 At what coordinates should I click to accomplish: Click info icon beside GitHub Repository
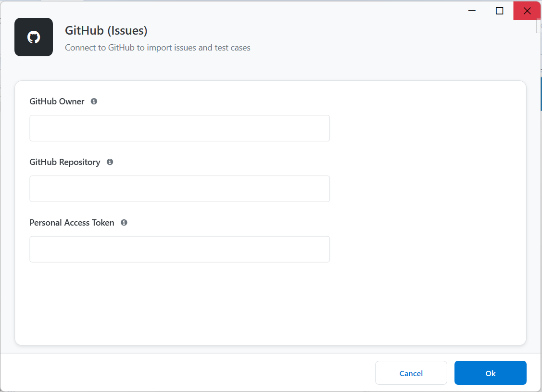(110, 162)
